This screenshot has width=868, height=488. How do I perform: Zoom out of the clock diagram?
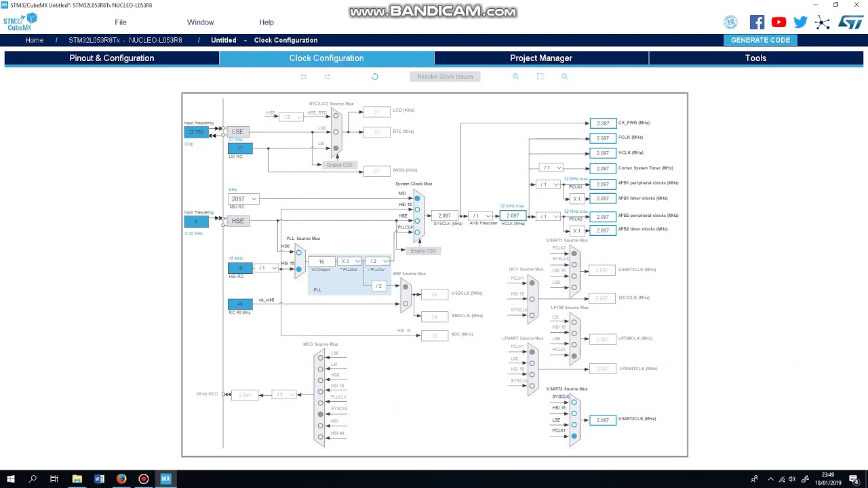[x=564, y=77]
